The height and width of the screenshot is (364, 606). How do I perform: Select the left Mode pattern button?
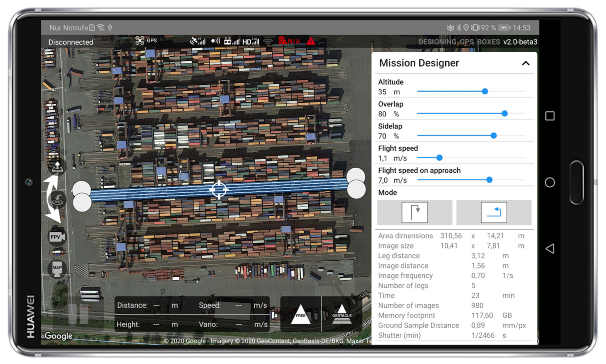tap(414, 212)
